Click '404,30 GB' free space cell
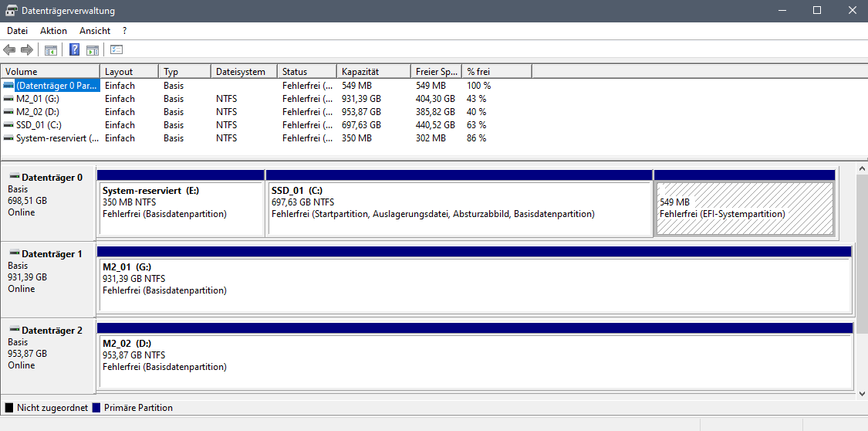Viewport: 868px width, 431px height. (435, 99)
